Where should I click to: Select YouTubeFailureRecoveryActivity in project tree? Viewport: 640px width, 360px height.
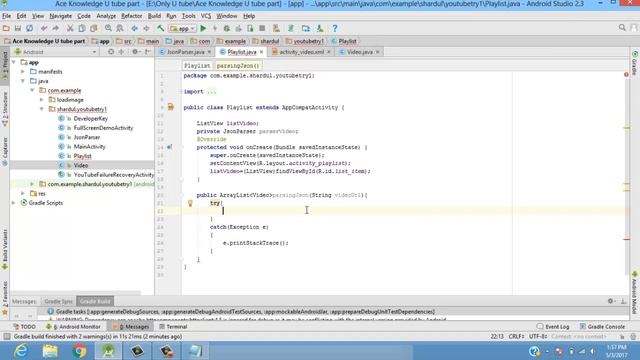click(114, 175)
